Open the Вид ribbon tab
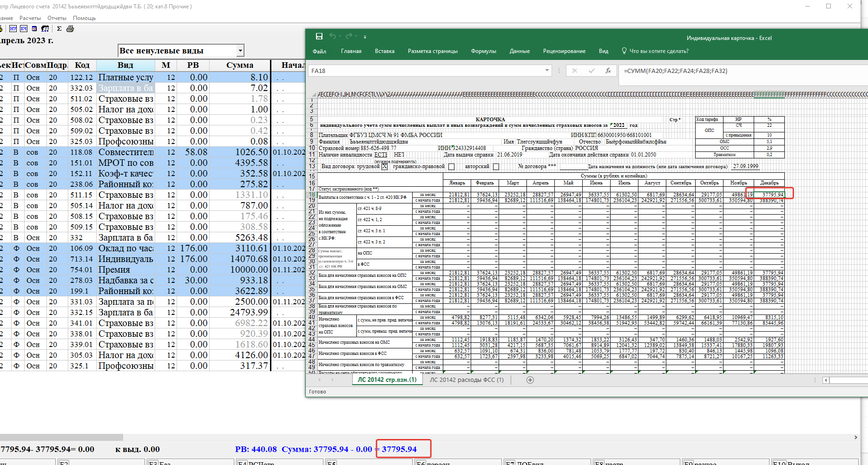This screenshot has height=465, width=868. point(604,51)
